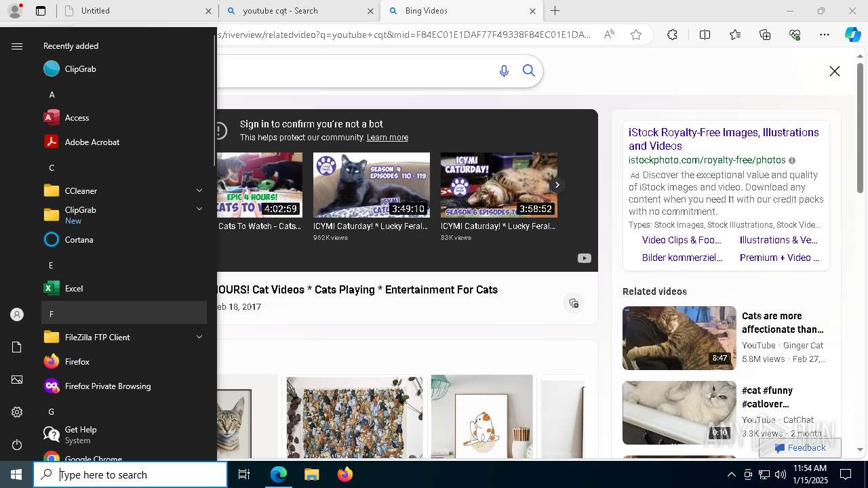Open Learn more link
The image size is (868, 488).
387,138
